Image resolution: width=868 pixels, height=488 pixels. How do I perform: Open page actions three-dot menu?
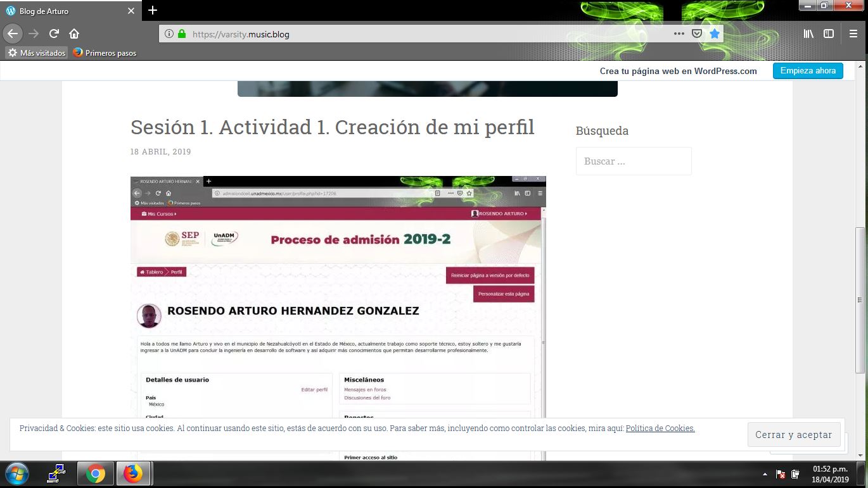679,34
